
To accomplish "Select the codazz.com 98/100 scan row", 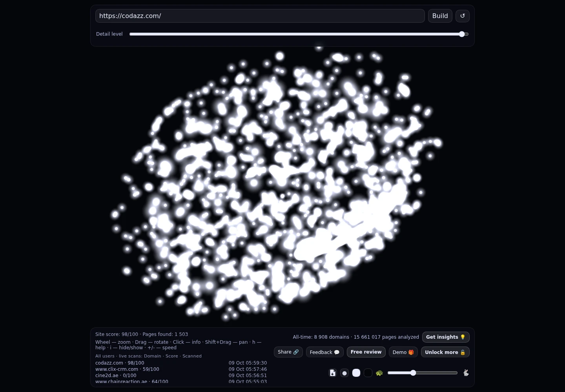I will 181,363.
